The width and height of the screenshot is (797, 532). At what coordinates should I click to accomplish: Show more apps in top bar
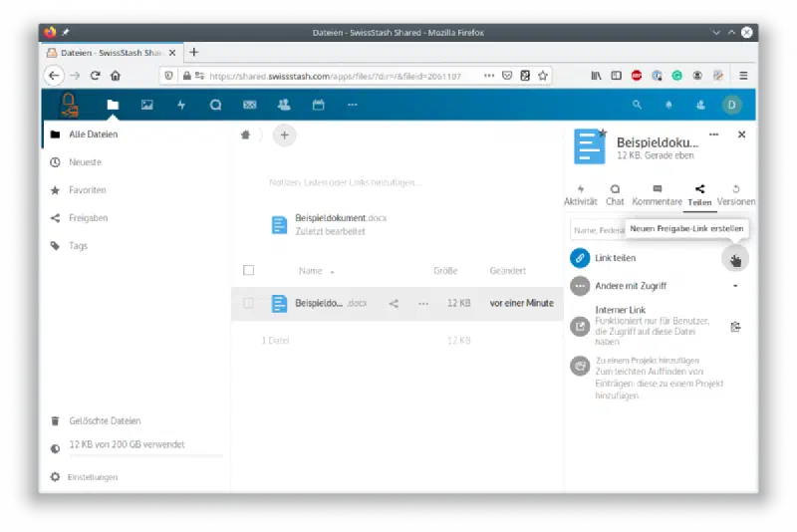tap(353, 105)
